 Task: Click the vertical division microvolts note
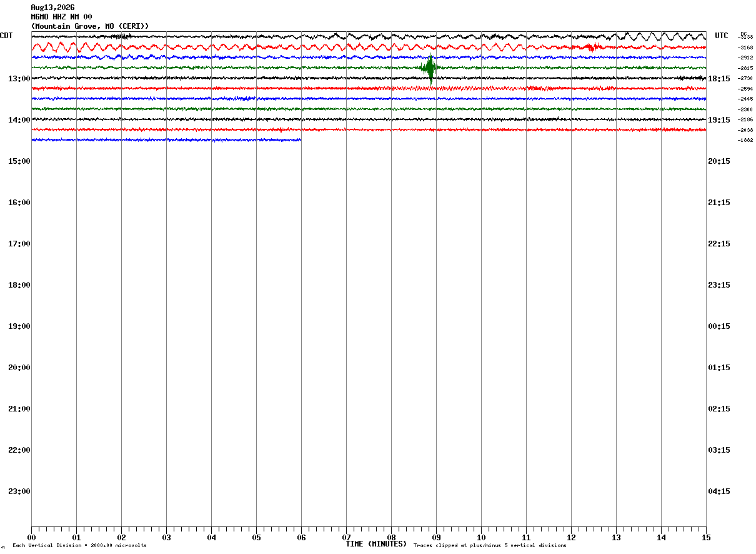tap(79, 546)
